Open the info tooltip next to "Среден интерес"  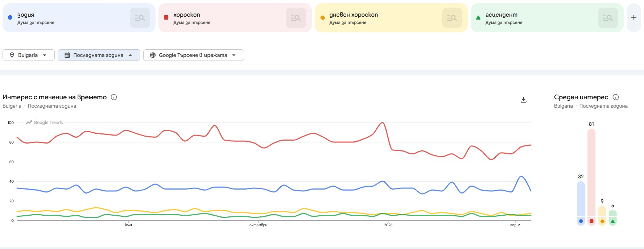[616, 97]
